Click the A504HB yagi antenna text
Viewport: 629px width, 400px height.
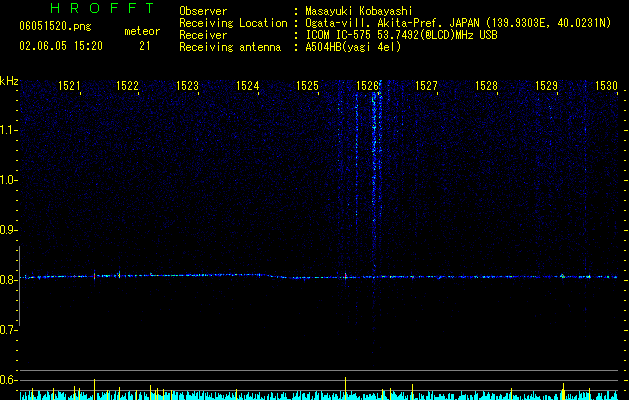tap(353, 47)
